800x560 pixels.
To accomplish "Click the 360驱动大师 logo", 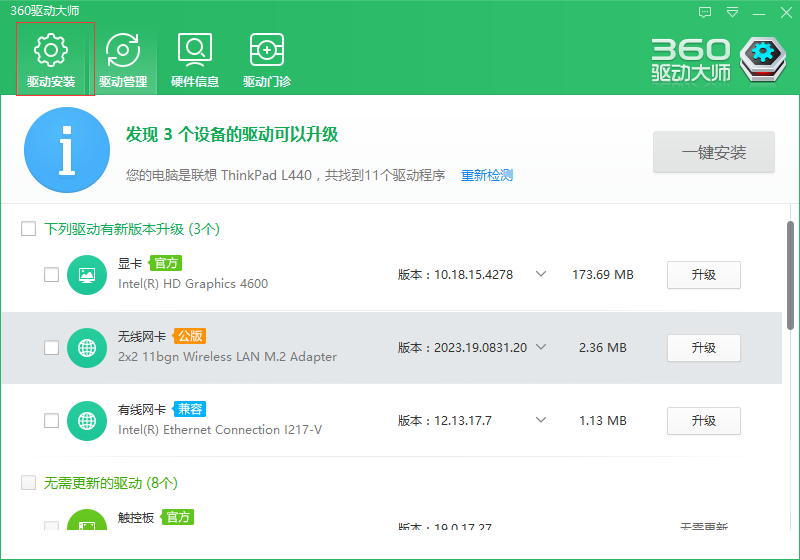I will [x=719, y=60].
